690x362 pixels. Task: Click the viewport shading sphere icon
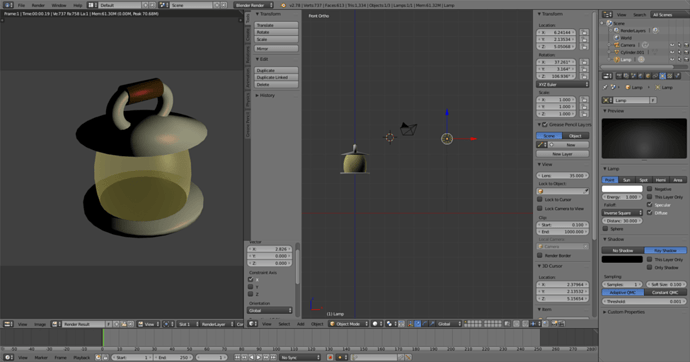[x=375, y=324]
